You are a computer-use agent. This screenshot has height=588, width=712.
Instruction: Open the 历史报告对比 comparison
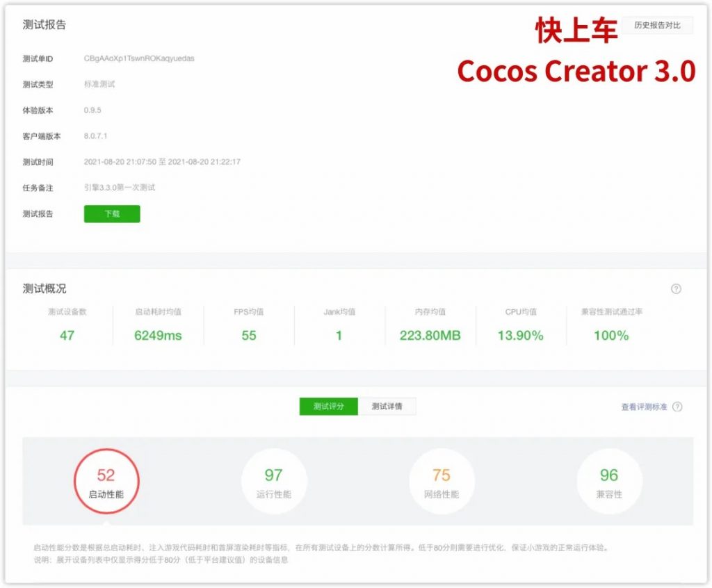657,26
